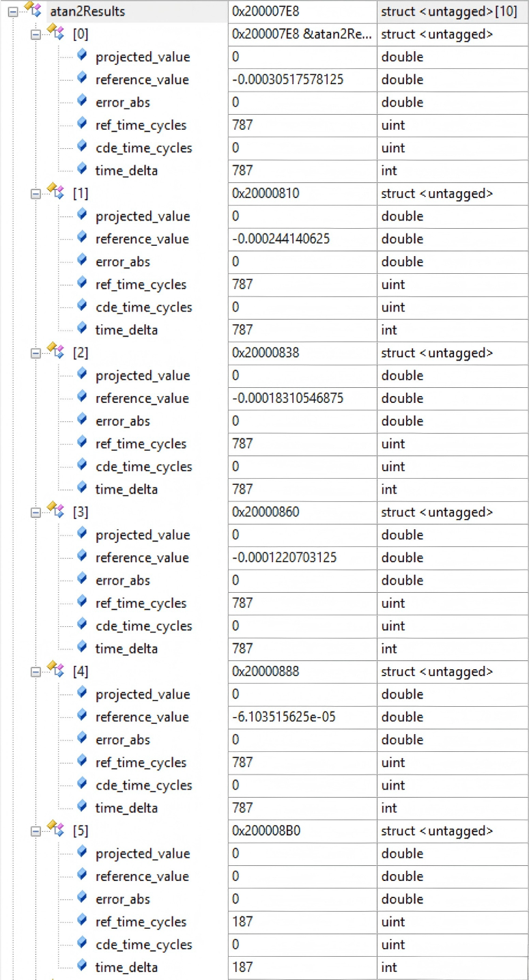Select the -0.00030517578125 reference value cell
529x980 pixels.
coord(287,80)
